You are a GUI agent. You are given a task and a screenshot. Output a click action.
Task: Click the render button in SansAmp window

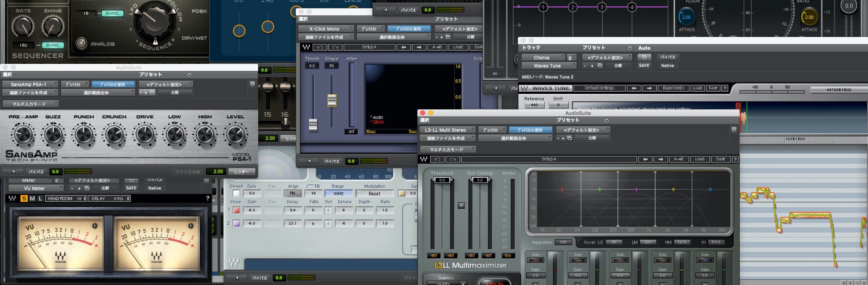coord(242,172)
